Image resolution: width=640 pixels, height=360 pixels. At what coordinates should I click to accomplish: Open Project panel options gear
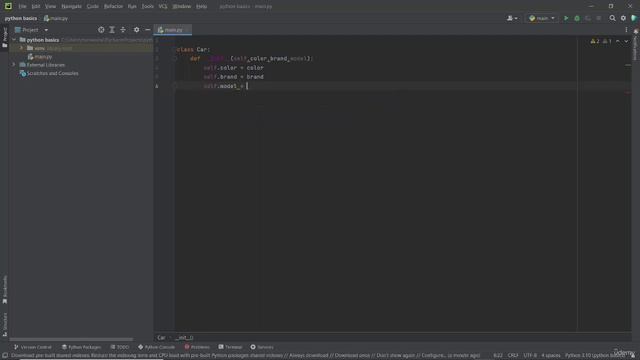click(x=136, y=30)
